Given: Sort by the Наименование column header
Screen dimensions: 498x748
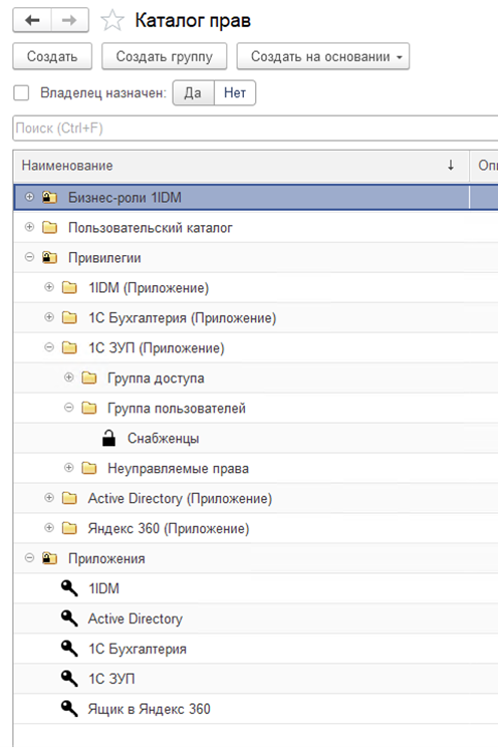Looking at the screenshot, I should point(241,166).
